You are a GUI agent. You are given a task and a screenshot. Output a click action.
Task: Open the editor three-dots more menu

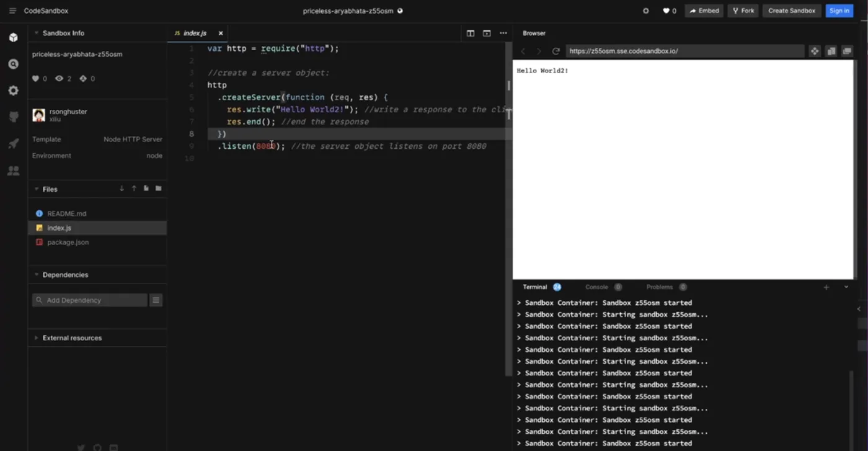tap(503, 33)
